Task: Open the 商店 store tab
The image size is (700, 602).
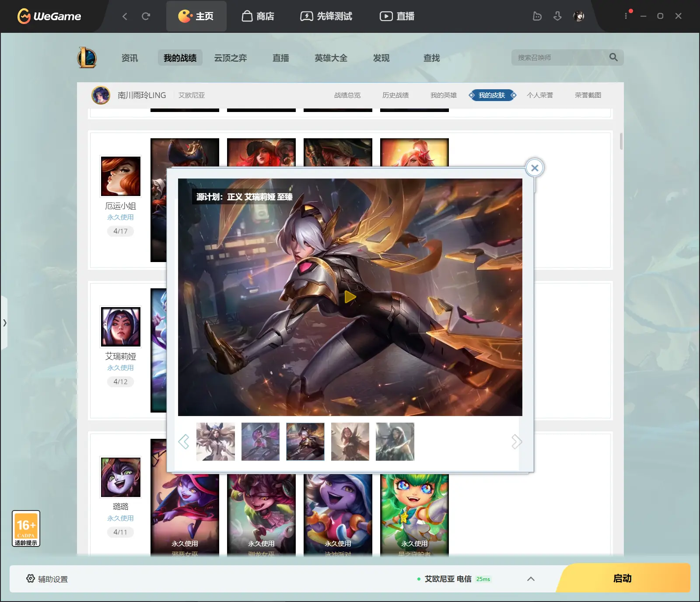Action: [x=258, y=16]
